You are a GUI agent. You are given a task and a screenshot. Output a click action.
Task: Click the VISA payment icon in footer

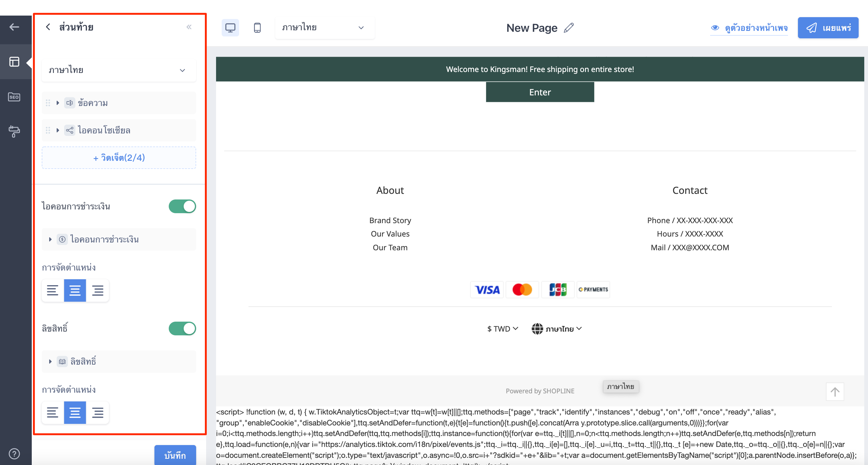coord(487,290)
